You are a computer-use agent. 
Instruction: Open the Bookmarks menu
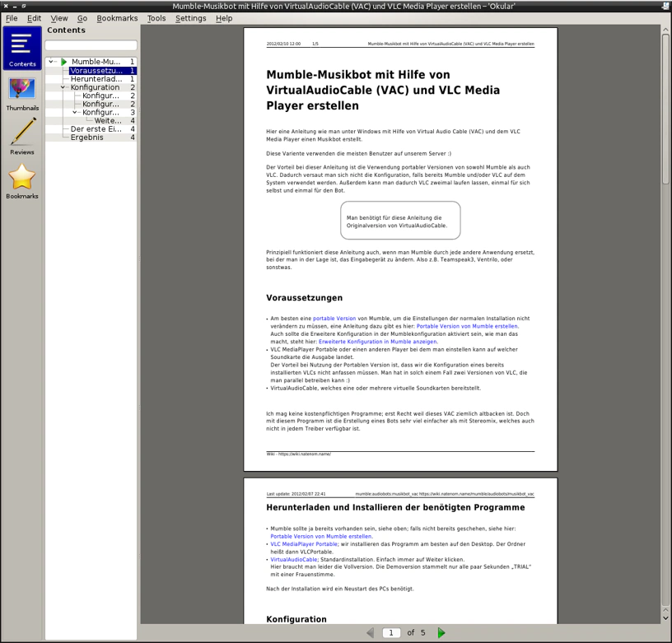[117, 18]
